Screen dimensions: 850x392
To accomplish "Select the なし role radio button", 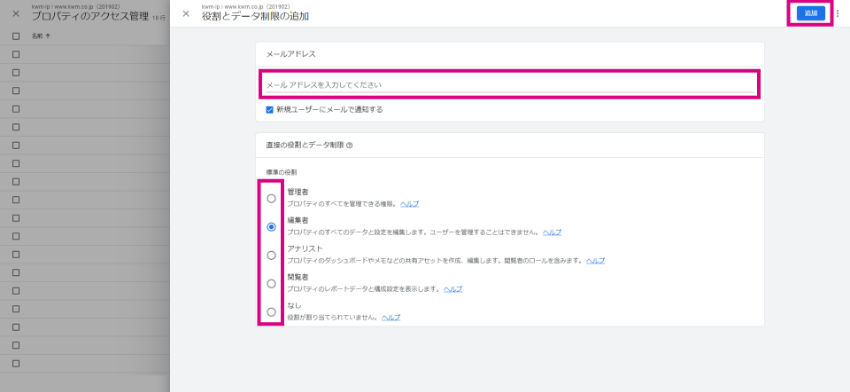I will pyautogui.click(x=272, y=312).
